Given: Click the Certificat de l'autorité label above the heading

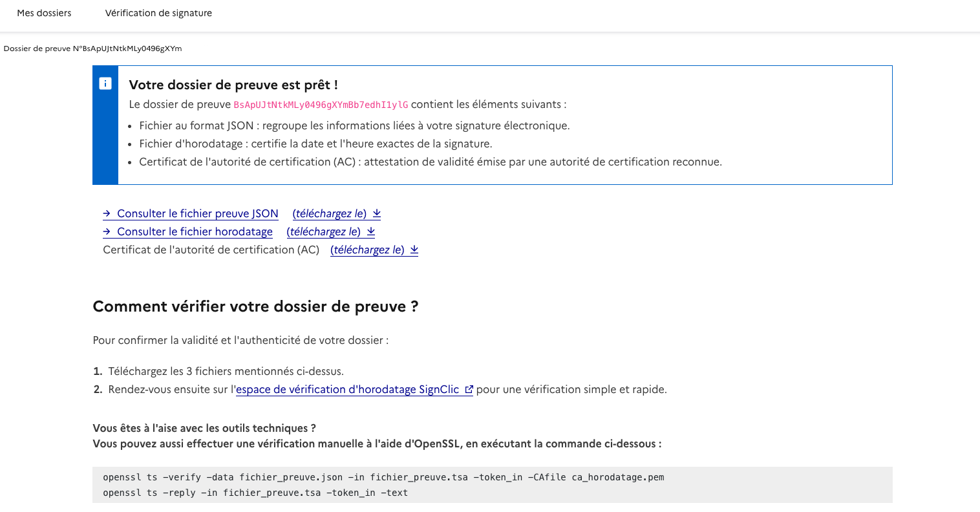Looking at the screenshot, I should (x=211, y=250).
